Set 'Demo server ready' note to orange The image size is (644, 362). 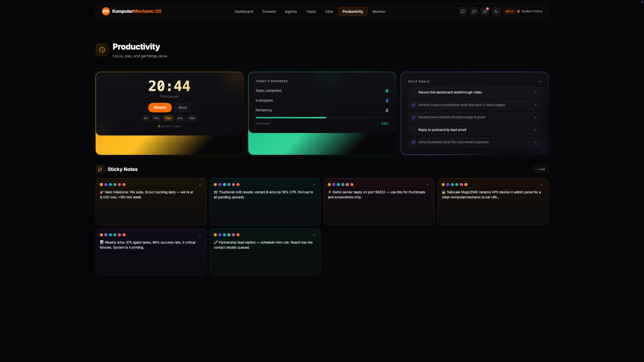(x=352, y=185)
